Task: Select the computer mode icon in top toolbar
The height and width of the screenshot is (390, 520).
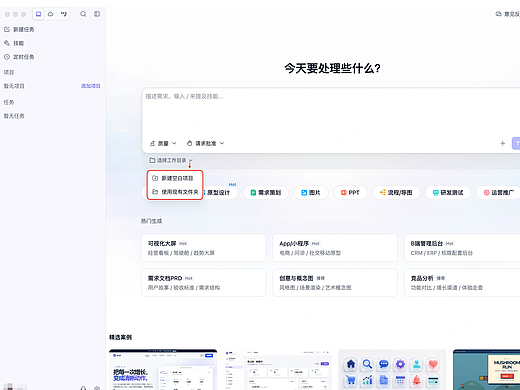Action: 38,14
